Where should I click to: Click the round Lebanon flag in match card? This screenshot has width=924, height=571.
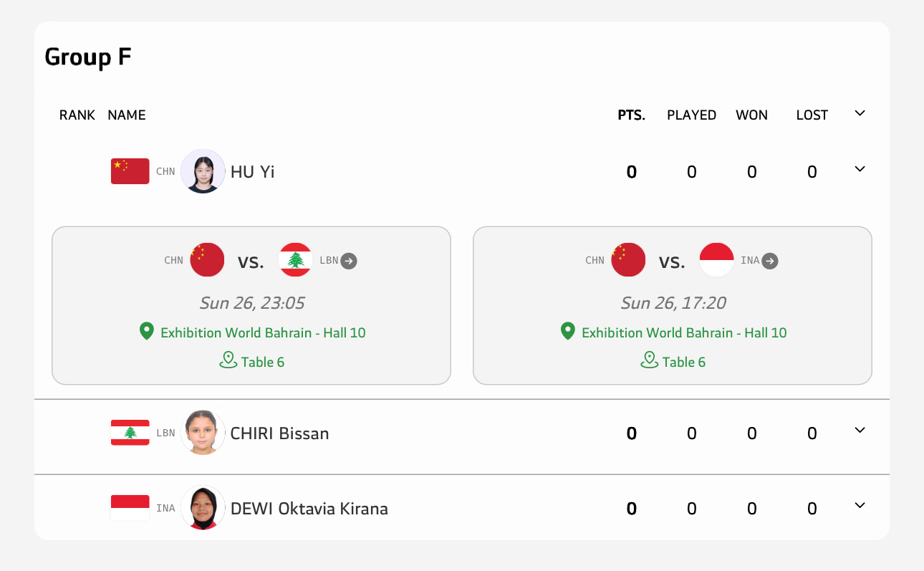pyautogui.click(x=296, y=260)
